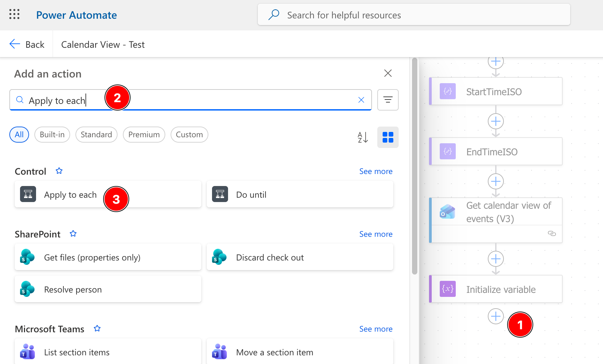Viewport: 603px width, 364px height.
Task: Open the filter options button beside search
Action: (x=388, y=100)
